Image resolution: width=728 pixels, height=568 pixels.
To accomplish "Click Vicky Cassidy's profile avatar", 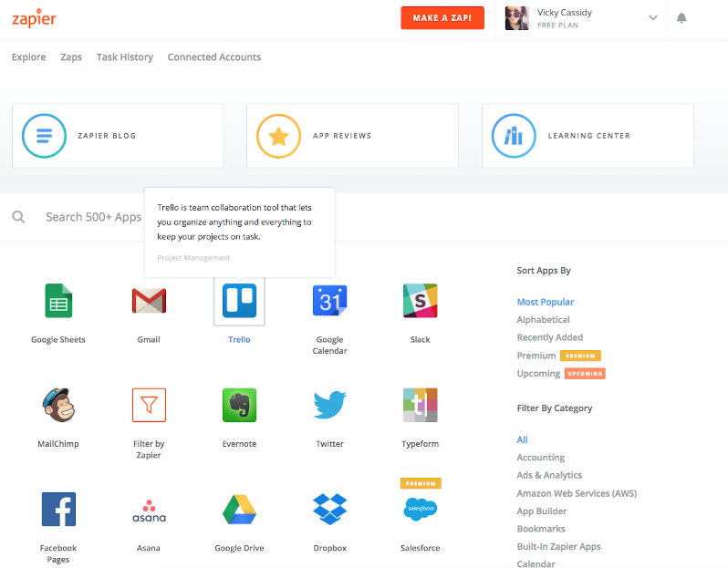I will tap(516, 18).
